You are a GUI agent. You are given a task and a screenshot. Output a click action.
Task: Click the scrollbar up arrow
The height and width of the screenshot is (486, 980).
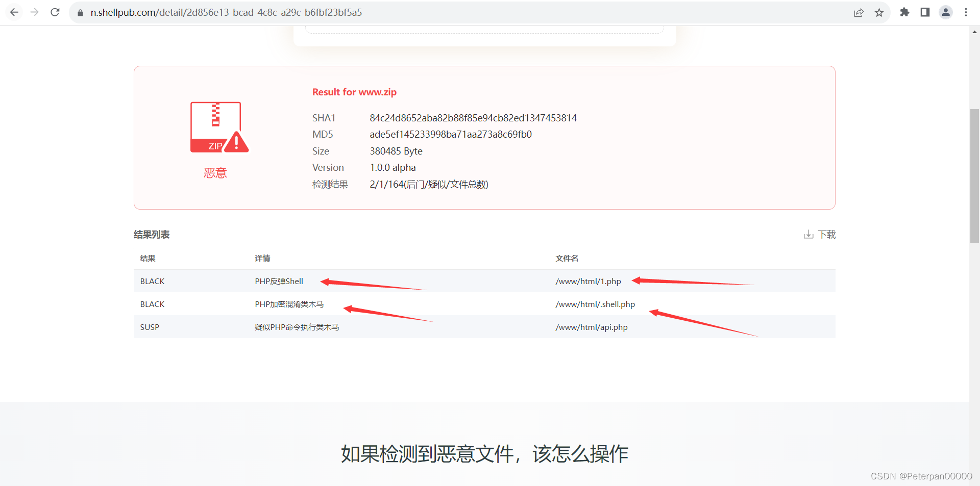coord(974,32)
